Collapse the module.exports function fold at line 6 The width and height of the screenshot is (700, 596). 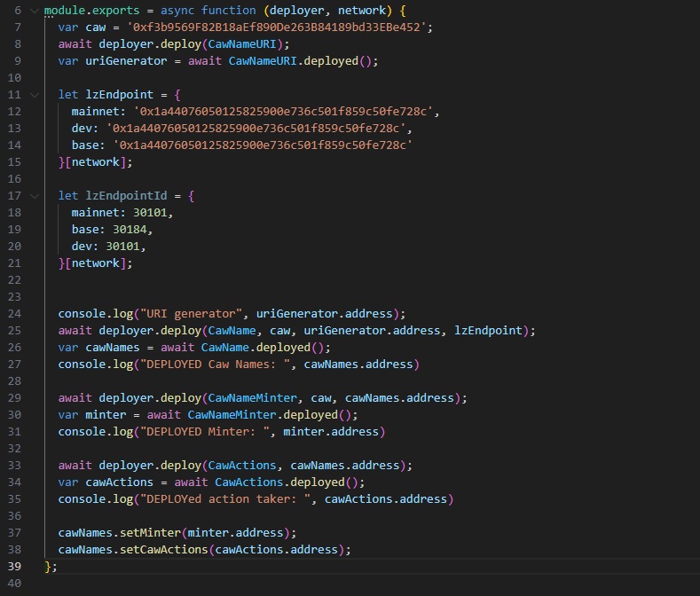coord(35,11)
